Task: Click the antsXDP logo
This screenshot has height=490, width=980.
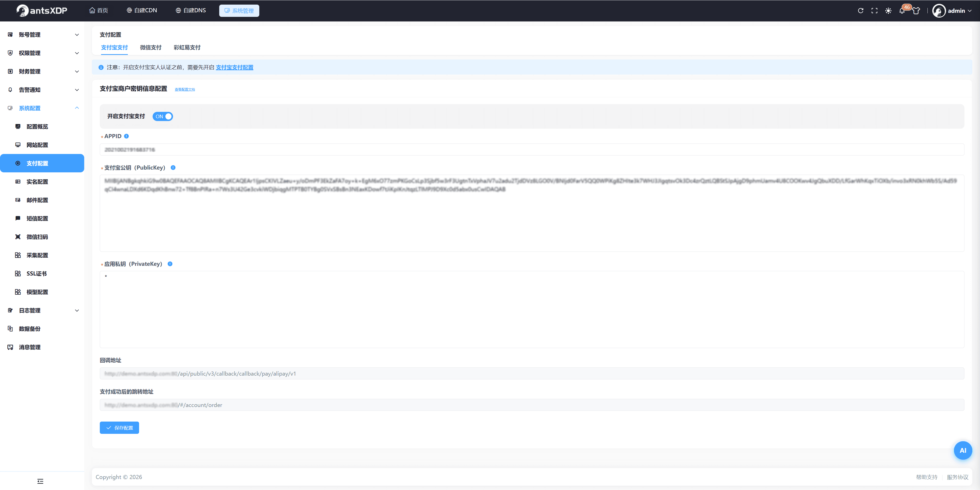Action: 42,11
